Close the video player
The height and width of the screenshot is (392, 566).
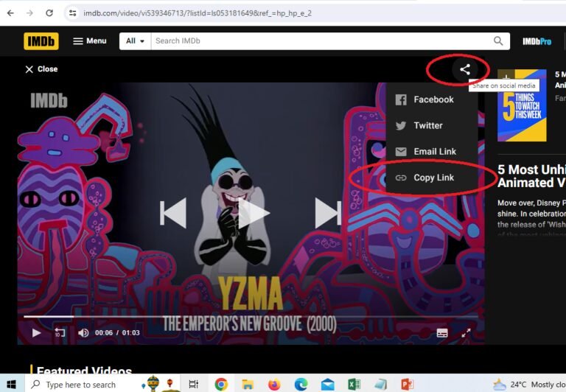pos(41,69)
